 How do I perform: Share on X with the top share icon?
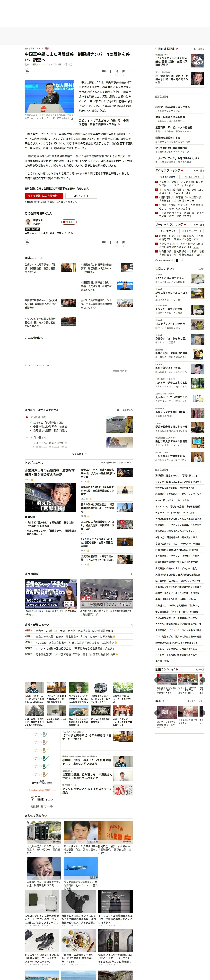coord(117,71)
